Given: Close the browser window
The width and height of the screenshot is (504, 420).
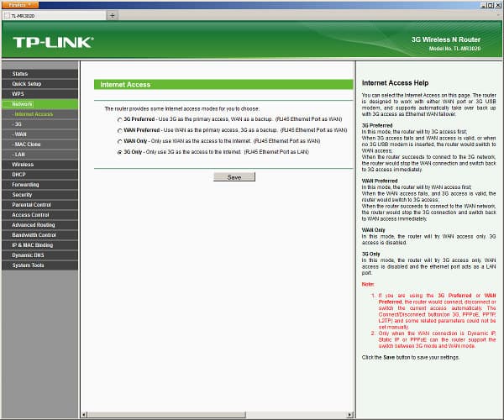Looking at the screenshot, I should [x=497, y=5].
